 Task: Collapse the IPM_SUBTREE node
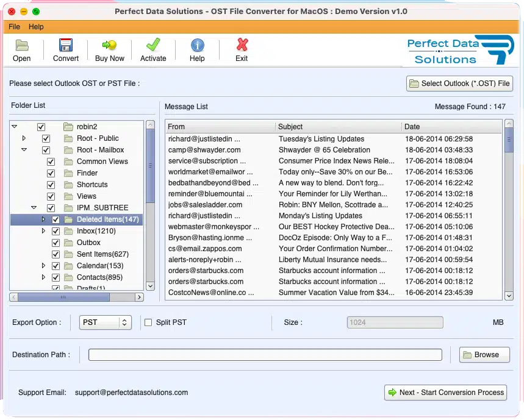(34, 207)
